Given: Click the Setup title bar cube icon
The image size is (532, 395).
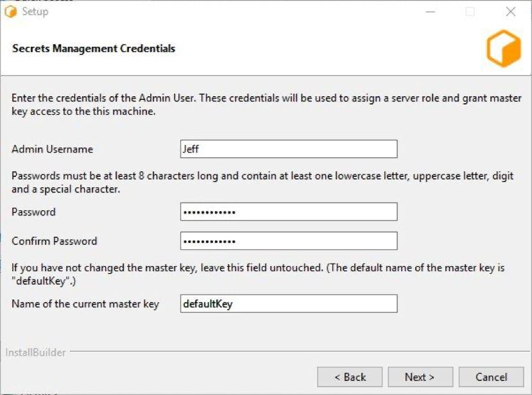Looking at the screenshot, I should pyautogui.click(x=10, y=12).
